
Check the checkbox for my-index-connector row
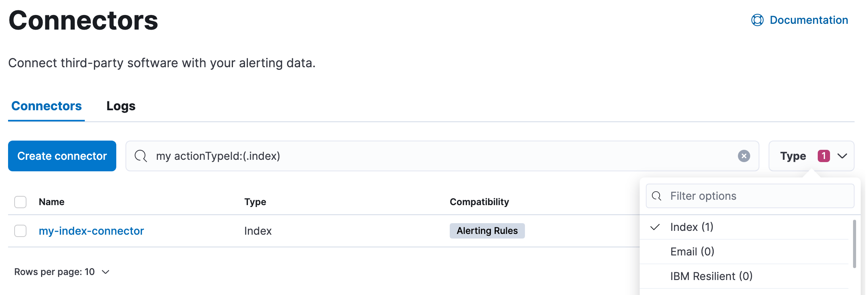(20, 231)
